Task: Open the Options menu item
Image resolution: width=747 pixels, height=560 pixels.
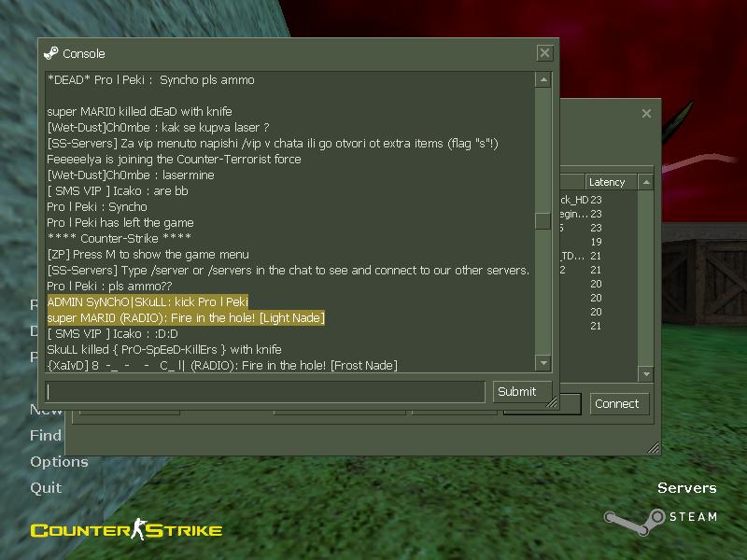Action: [x=59, y=461]
